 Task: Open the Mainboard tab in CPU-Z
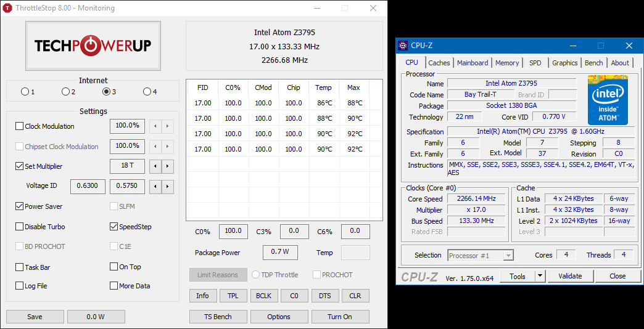pyautogui.click(x=473, y=63)
